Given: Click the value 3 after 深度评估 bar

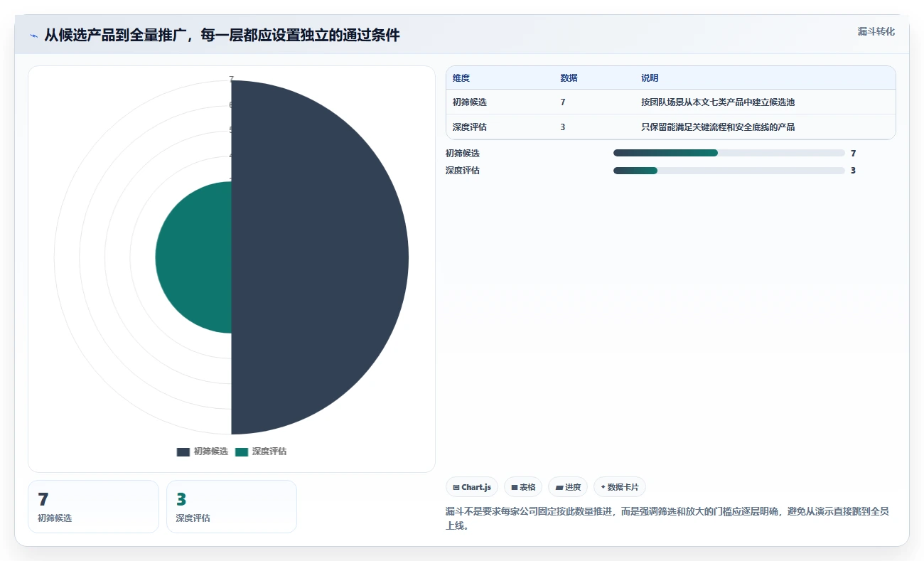Looking at the screenshot, I should coord(853,171).
